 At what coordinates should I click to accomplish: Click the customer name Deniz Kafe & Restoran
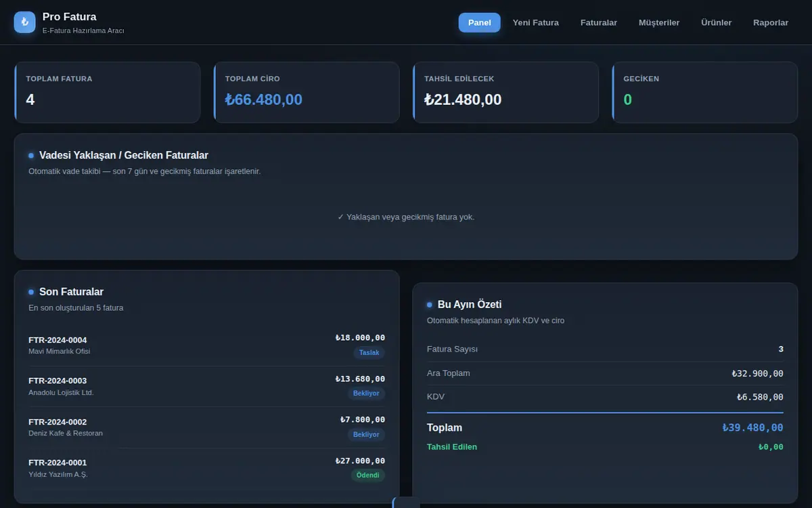(66, 433)
